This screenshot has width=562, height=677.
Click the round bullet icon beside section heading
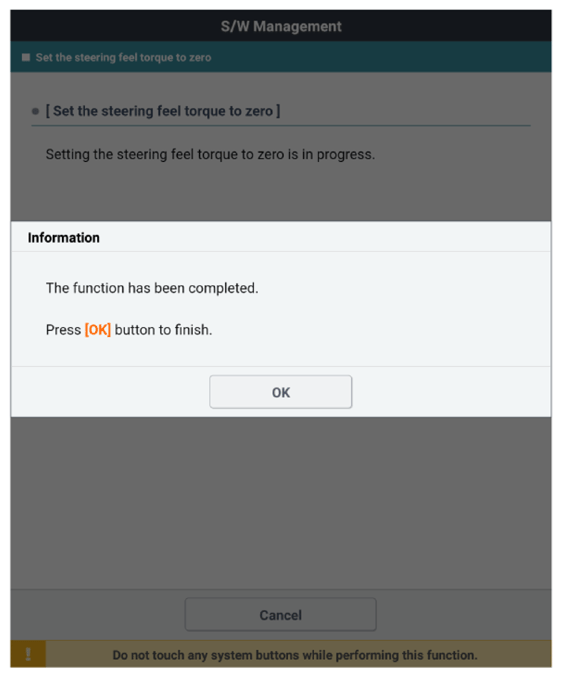35,111
